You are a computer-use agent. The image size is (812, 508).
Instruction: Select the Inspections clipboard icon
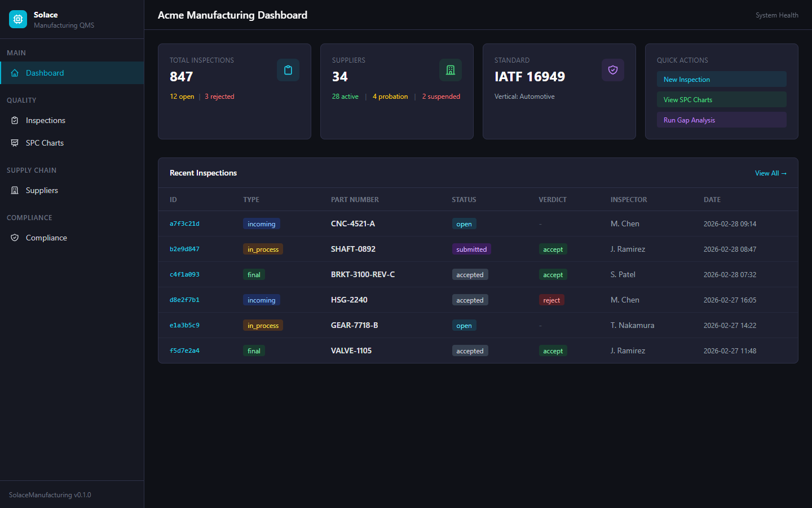[14, 120]
